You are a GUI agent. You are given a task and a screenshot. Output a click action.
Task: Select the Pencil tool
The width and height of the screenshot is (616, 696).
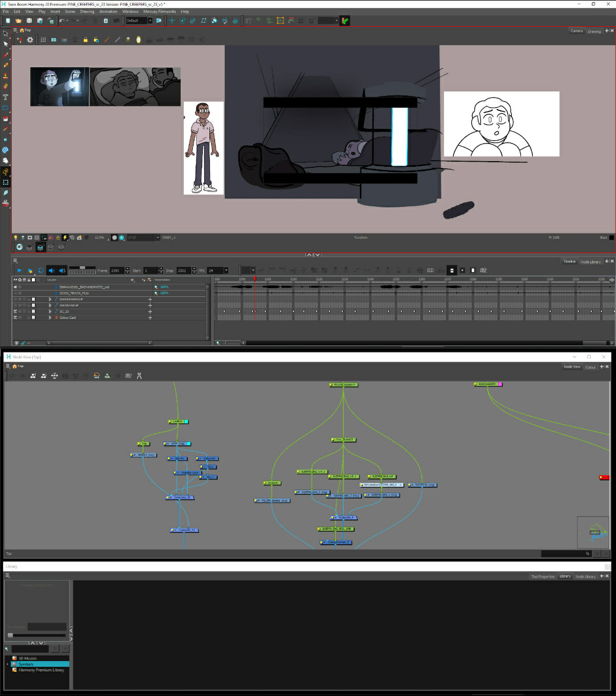pos(6,65)
